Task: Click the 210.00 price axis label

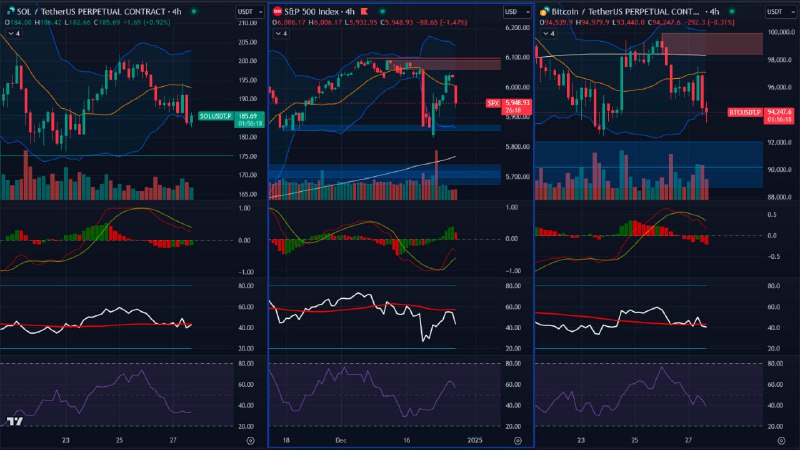Action: click(x=247, y=23)
